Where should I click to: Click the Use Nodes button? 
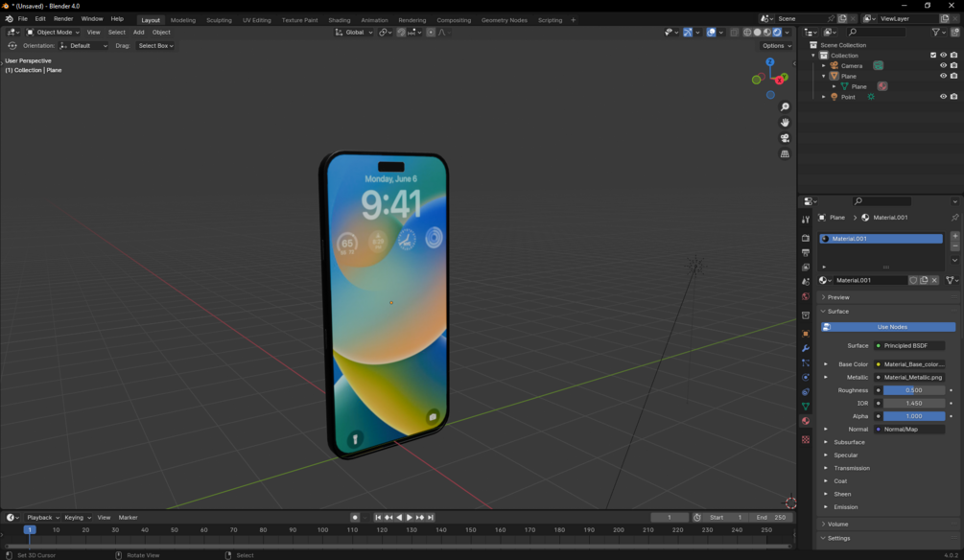[888, 327]
